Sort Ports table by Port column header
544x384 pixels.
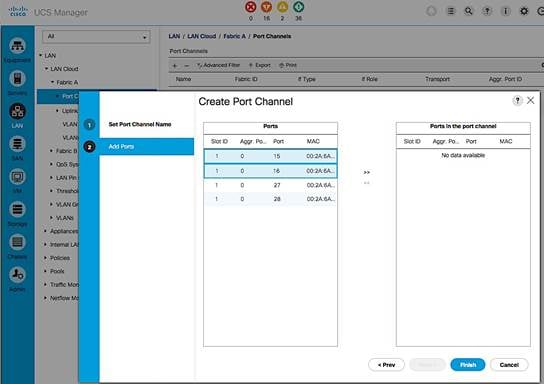(278, 142)
